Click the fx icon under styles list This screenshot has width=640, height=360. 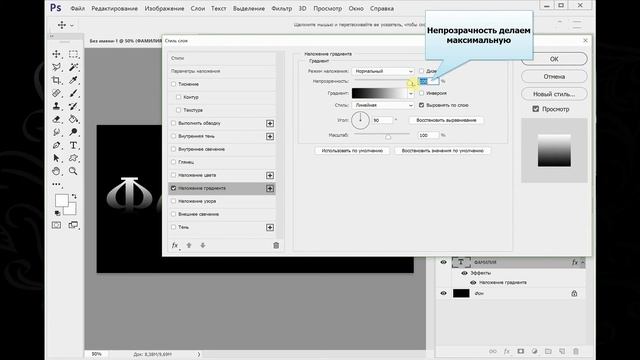tap(175, 245)
